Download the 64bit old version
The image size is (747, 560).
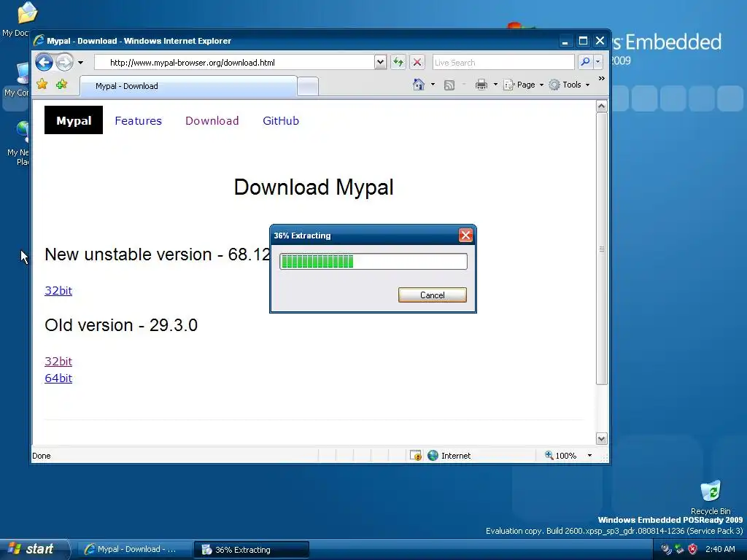tap(58, 378)
